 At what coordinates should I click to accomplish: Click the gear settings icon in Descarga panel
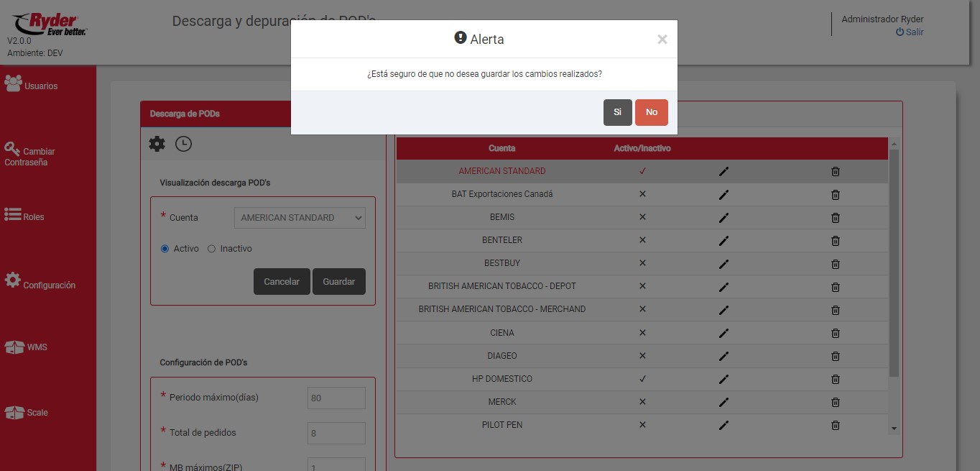(157, 144)
